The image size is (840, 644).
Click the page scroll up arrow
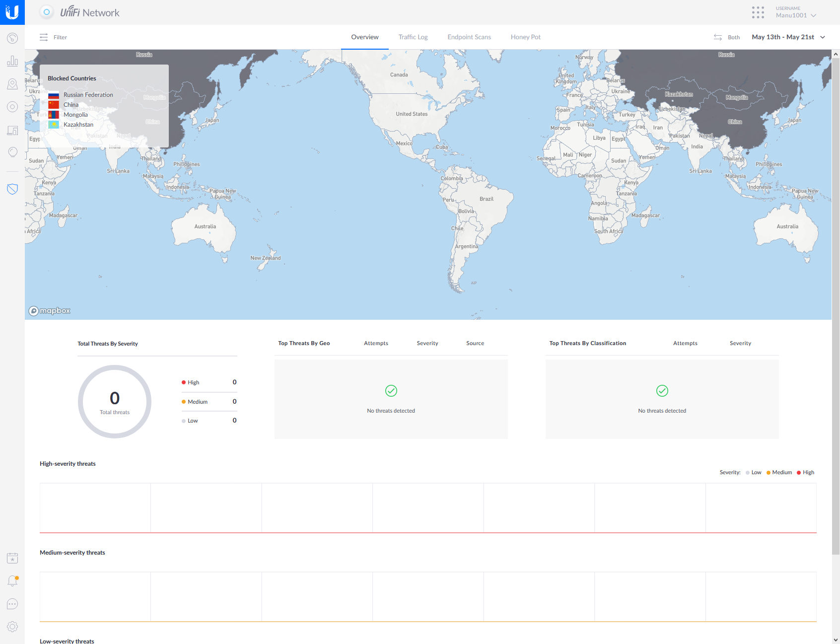pyautogui.click(x=836, y=54)
